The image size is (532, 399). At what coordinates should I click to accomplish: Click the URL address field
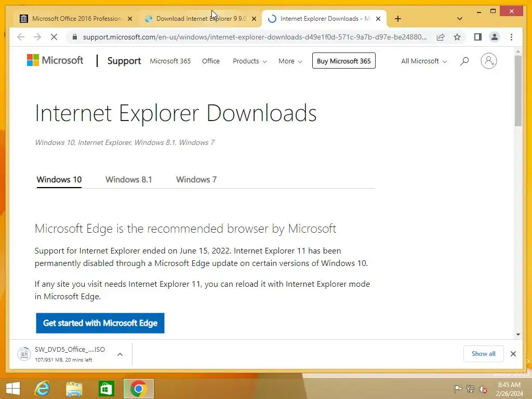[x=255, y=37]
